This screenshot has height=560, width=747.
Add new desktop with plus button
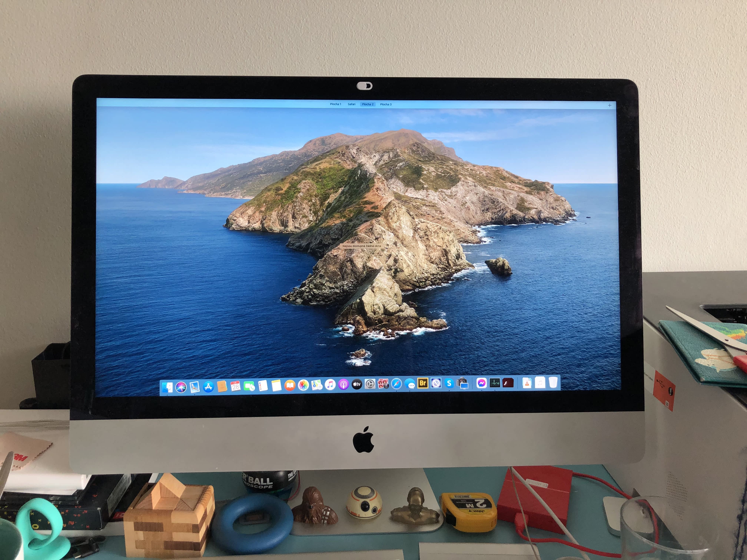[x=610, y=105]
